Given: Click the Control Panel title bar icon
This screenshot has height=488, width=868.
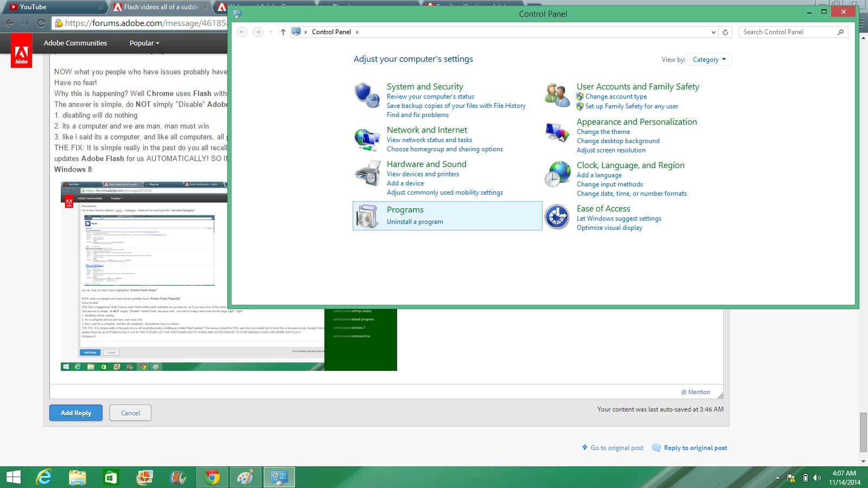Looking at the screenshot, I should click(x=237, y=14).
